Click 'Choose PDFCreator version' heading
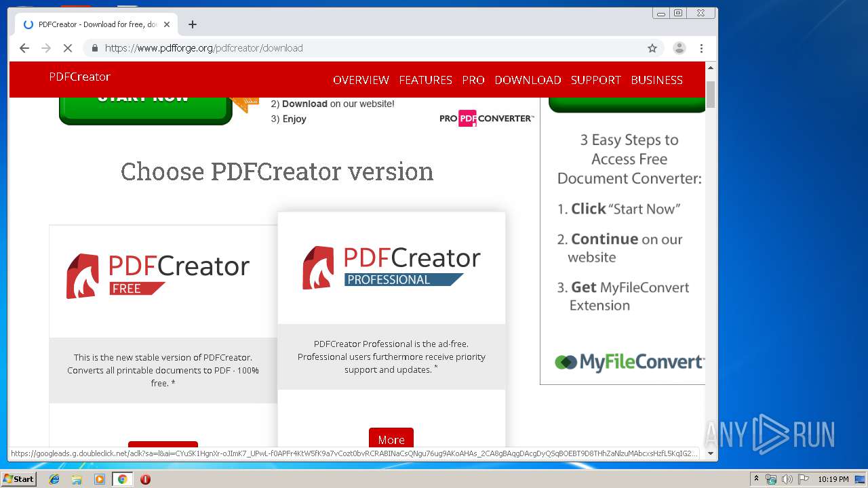868x488 pixels. click(x=277, y=171)
